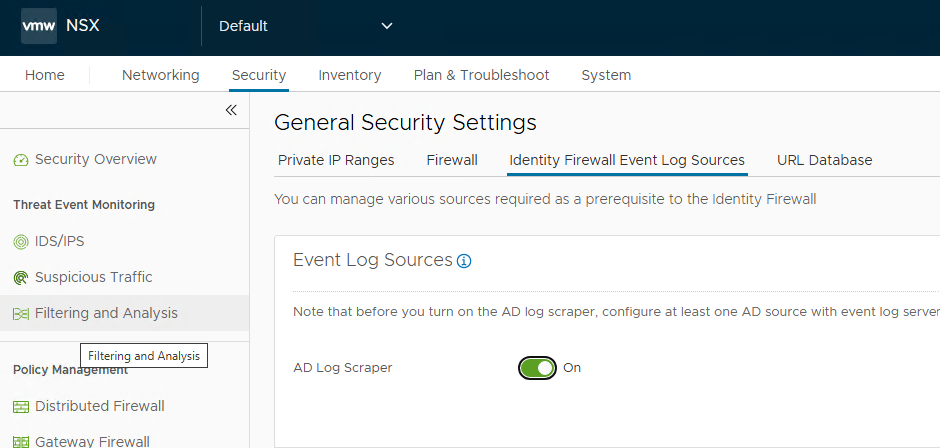940x448 pixels.
Task: Click the IDS/IPS target icon
Action: 21,242
